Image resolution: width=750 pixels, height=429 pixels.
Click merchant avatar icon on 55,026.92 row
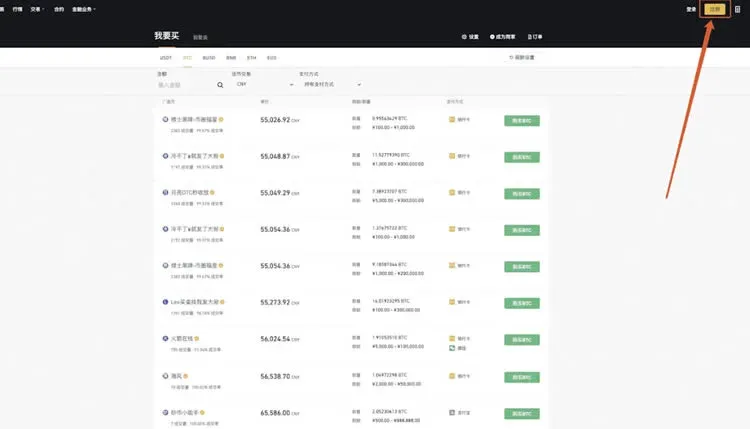pos(165,120)
